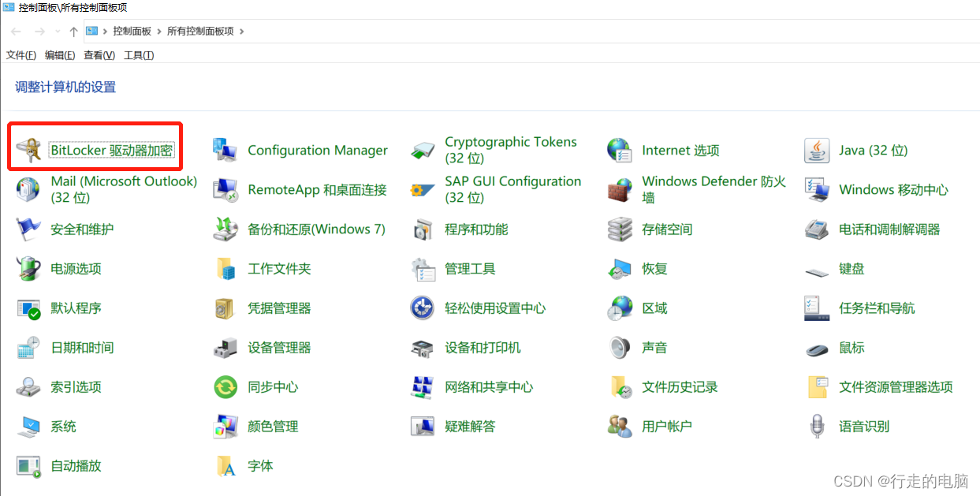The width and height of the screenshot is (980, 496).
Task: Open Configuration Manager
Action: [x=318, y=150]
